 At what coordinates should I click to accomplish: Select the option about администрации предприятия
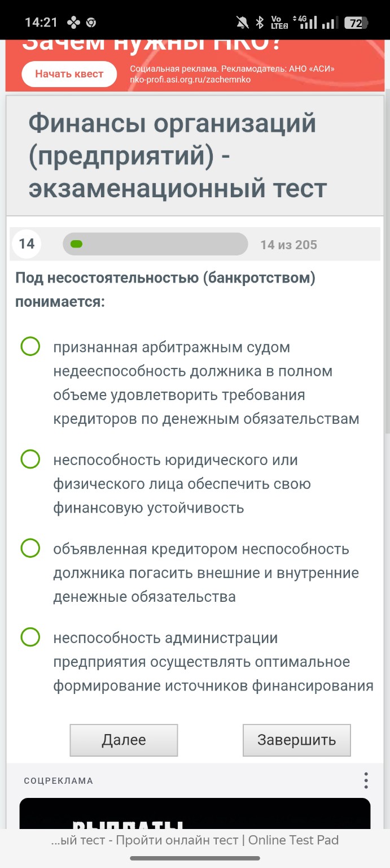click(x=29, y=637)
